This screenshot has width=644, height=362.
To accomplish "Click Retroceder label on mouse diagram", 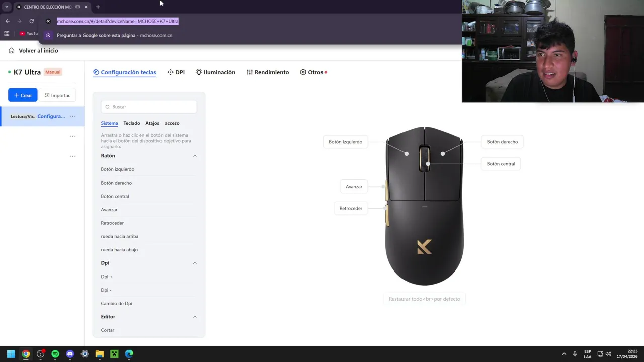I will pos(351,208).
